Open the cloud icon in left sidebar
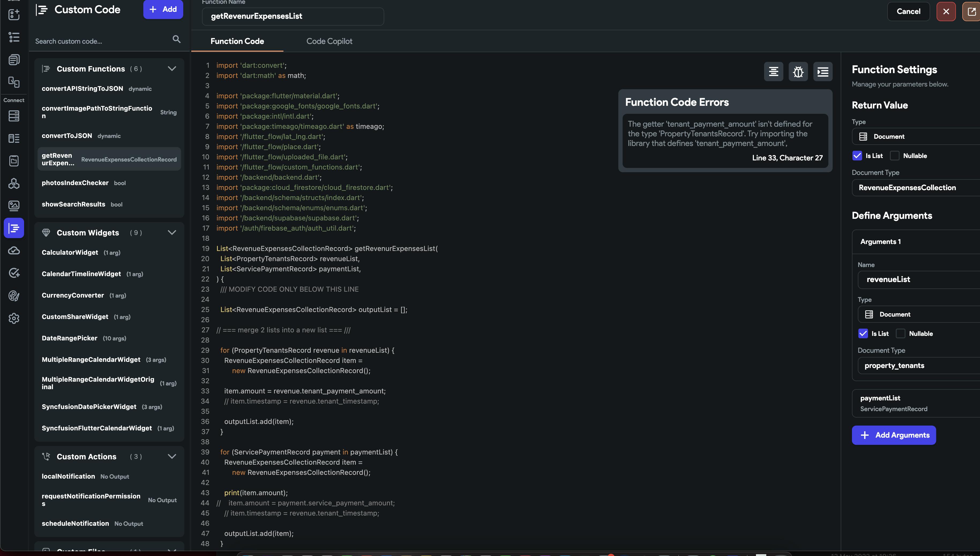This screenshot has width=980, height=556. 14,250
